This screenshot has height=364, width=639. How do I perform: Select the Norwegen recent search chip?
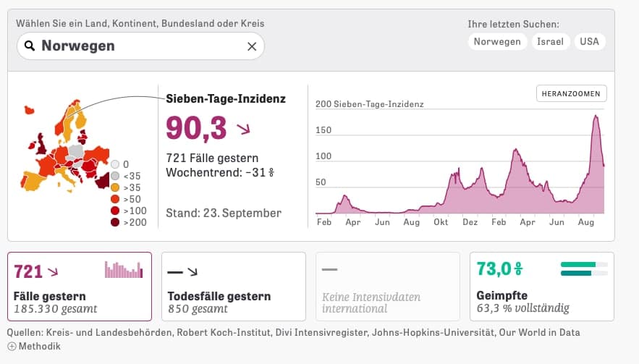(497, 41)
